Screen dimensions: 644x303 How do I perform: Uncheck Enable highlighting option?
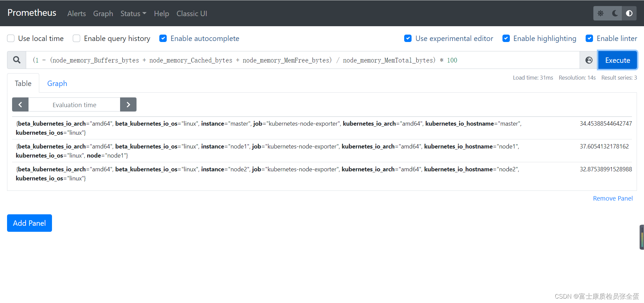point(506,38)
